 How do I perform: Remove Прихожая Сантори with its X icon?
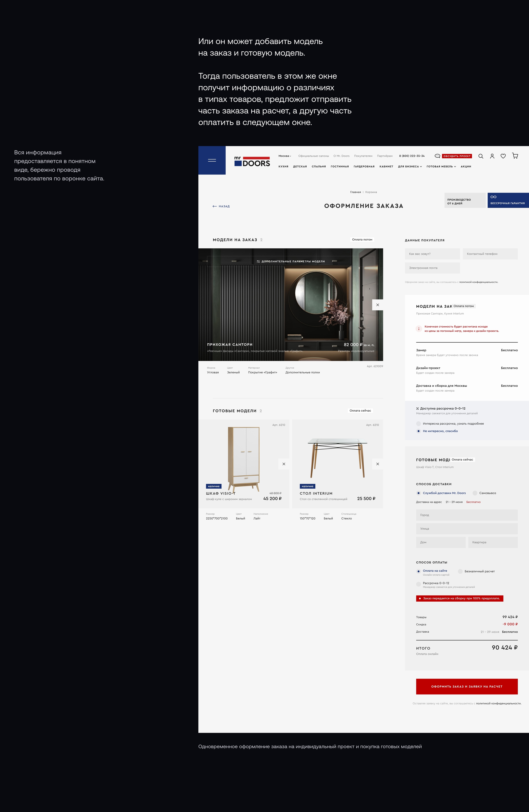pos(377,305)
